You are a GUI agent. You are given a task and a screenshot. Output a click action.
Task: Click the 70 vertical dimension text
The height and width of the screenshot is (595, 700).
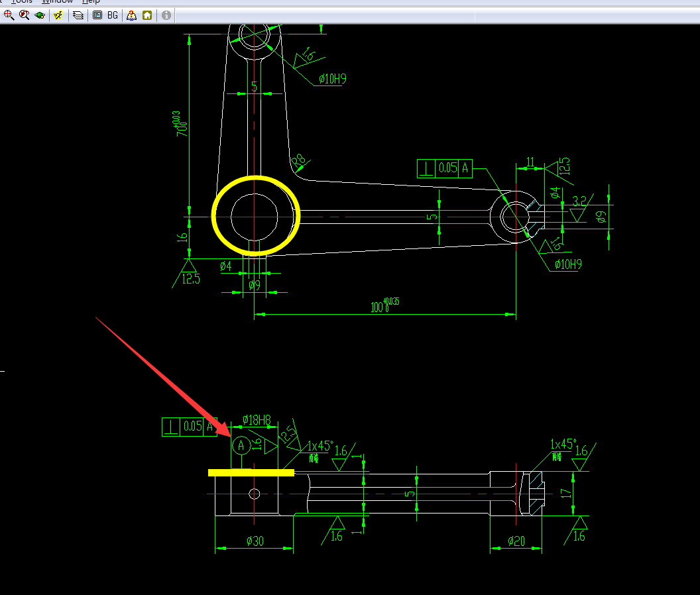(181, 124)
